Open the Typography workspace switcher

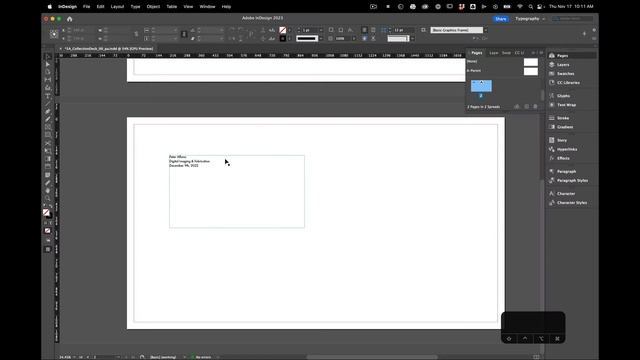point(530,19)
